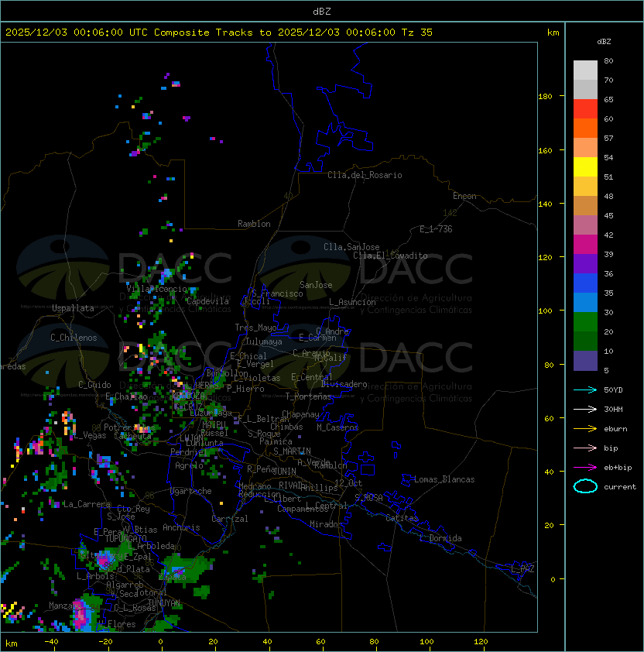Click the Tulumaya place label
644x652 pixels.
(264, 341)
